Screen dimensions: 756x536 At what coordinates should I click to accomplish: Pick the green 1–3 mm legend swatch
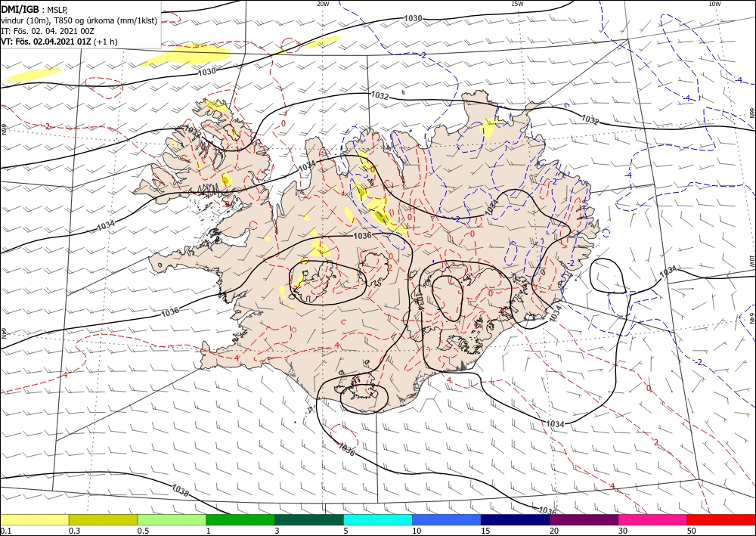[x=240, y=519]
